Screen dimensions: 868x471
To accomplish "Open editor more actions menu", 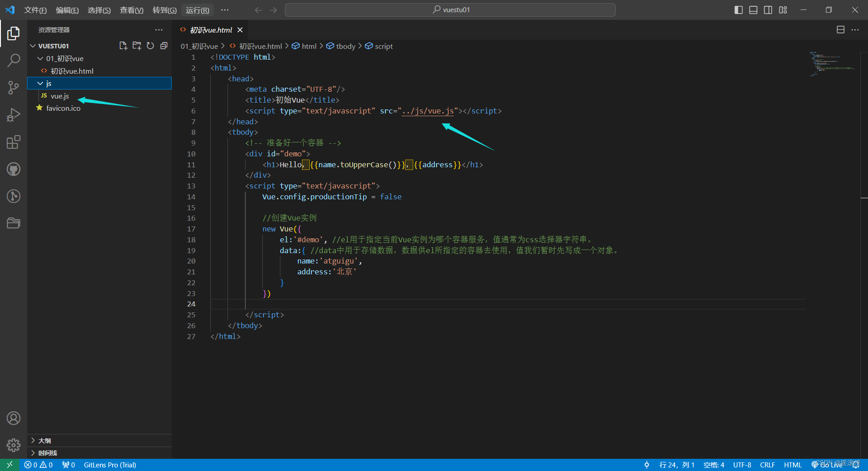I will tap(855, 30).
